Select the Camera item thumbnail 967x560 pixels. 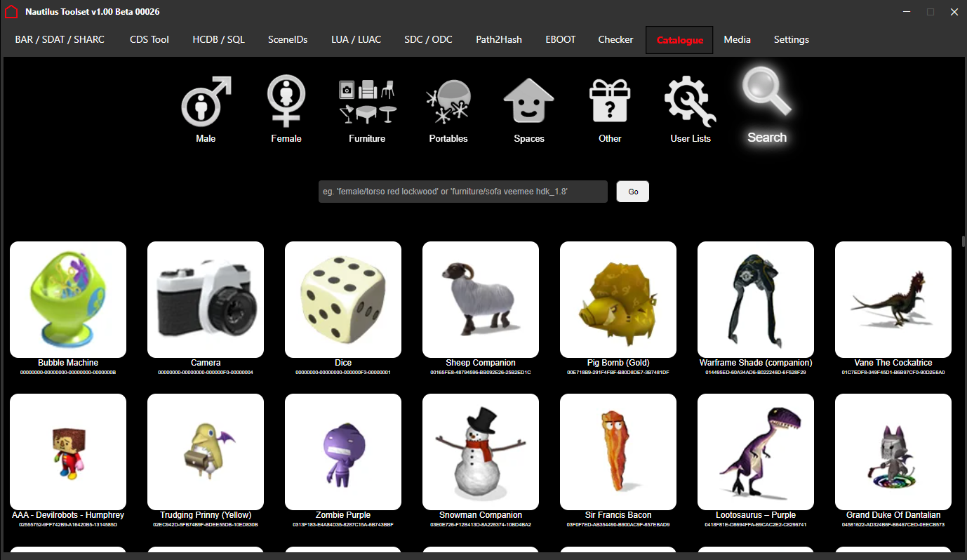206,300
